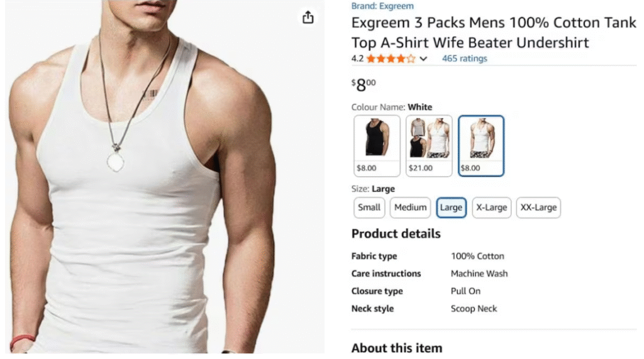Image resolution: width=644 pixels, height=359 pixels.
Task: Switch size to X-Large
Action: (491, 207)
